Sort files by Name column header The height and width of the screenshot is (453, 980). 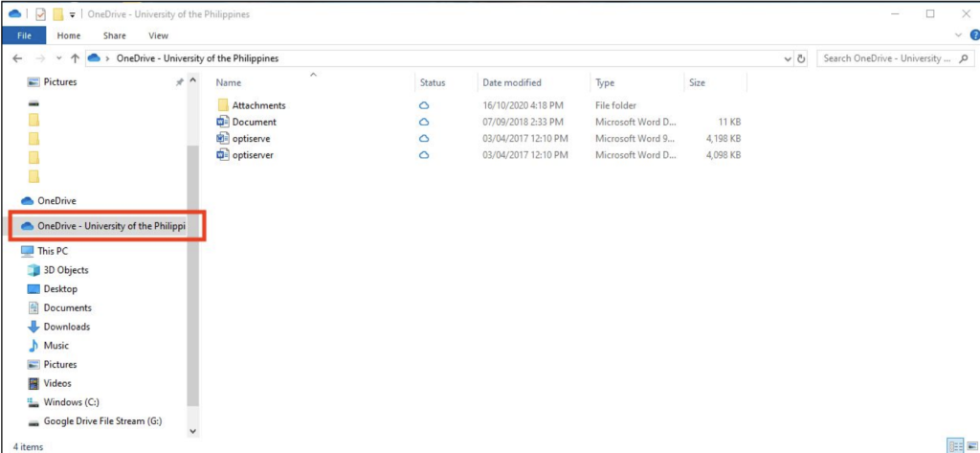coord(228,82)
